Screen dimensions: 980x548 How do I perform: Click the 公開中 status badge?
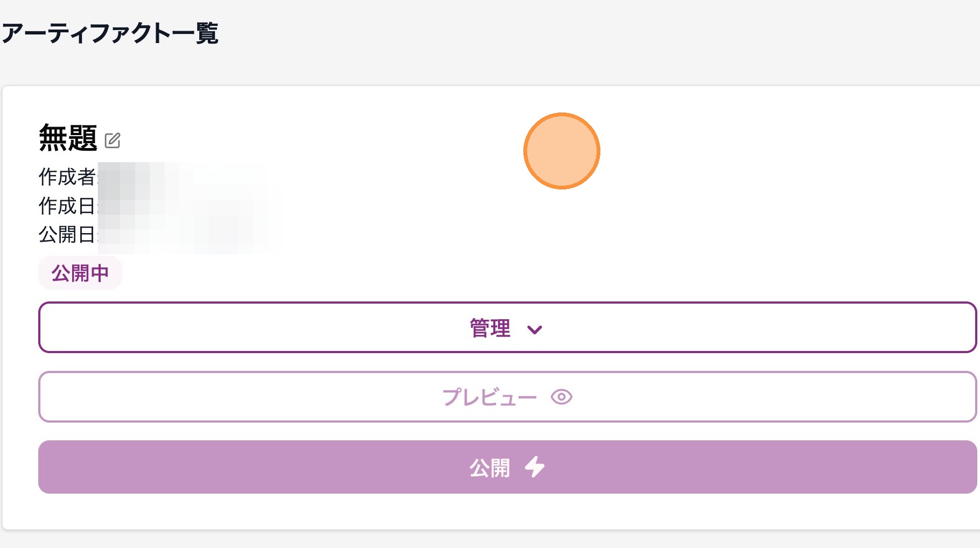click(x=80, y=273)
